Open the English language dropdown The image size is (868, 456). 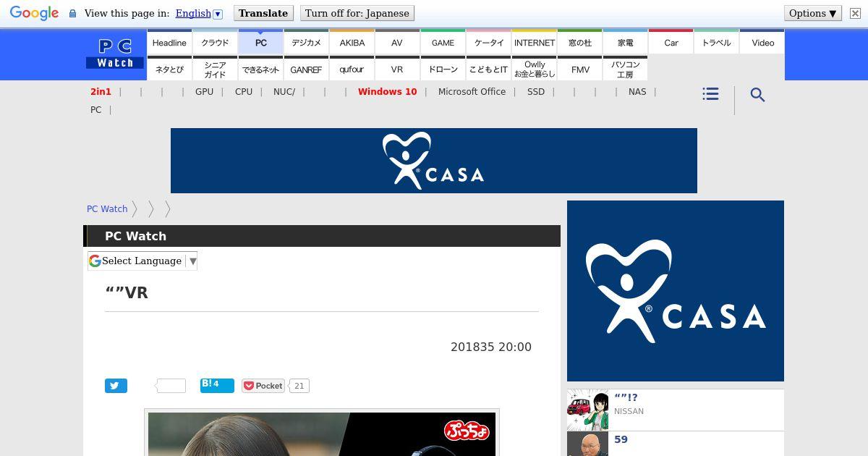click(x=198, y=13)
